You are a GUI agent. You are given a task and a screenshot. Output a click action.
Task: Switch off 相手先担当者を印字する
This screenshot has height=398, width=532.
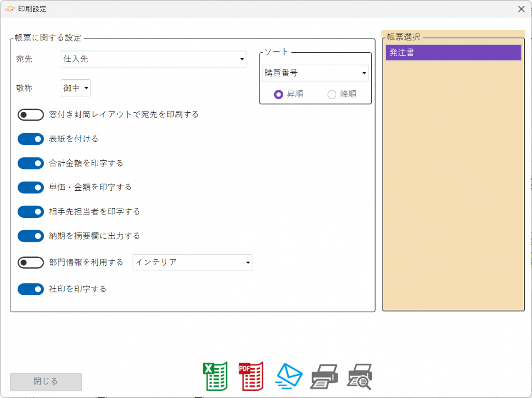(x=31, y=212)
